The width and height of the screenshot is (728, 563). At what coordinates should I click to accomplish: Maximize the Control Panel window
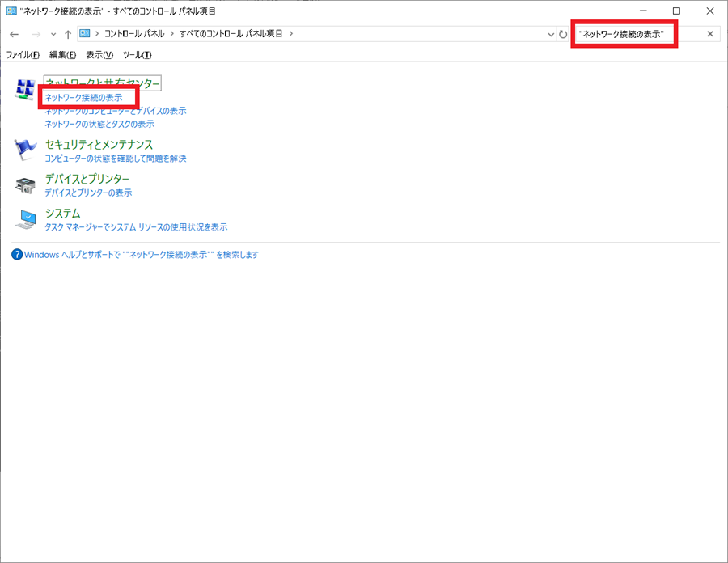tap(676, 11)
